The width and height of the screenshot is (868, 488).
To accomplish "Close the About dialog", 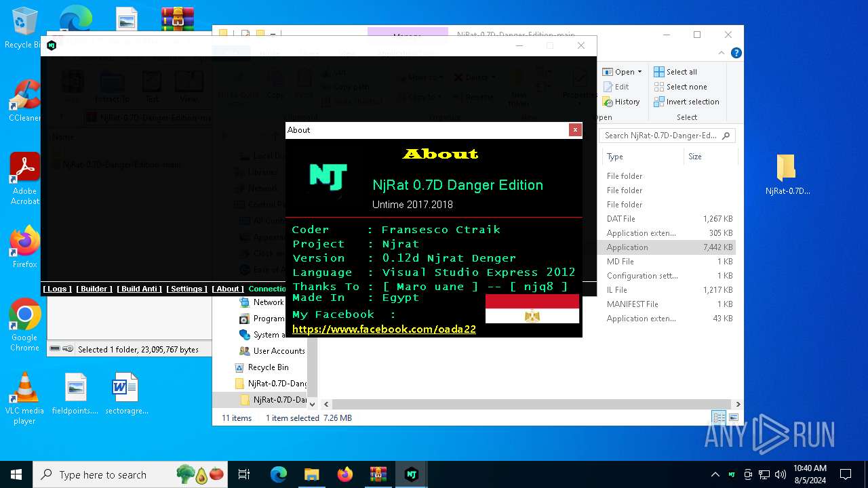I will click(575, 130).
